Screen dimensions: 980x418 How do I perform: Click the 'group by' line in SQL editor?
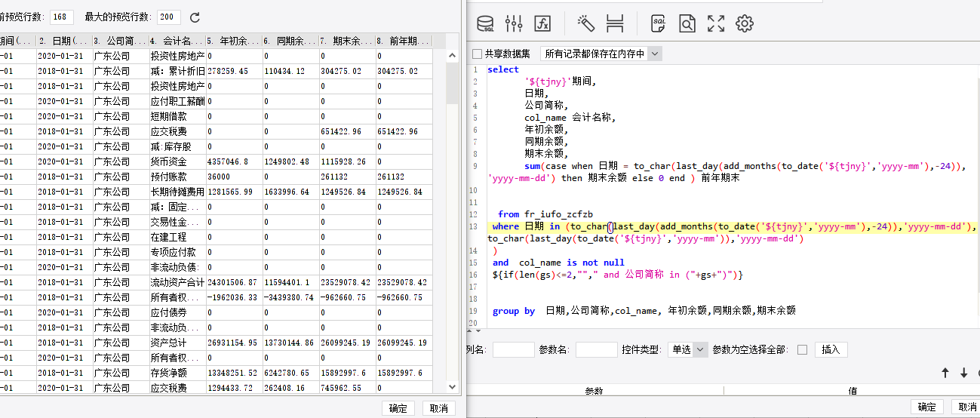point(644,311)
